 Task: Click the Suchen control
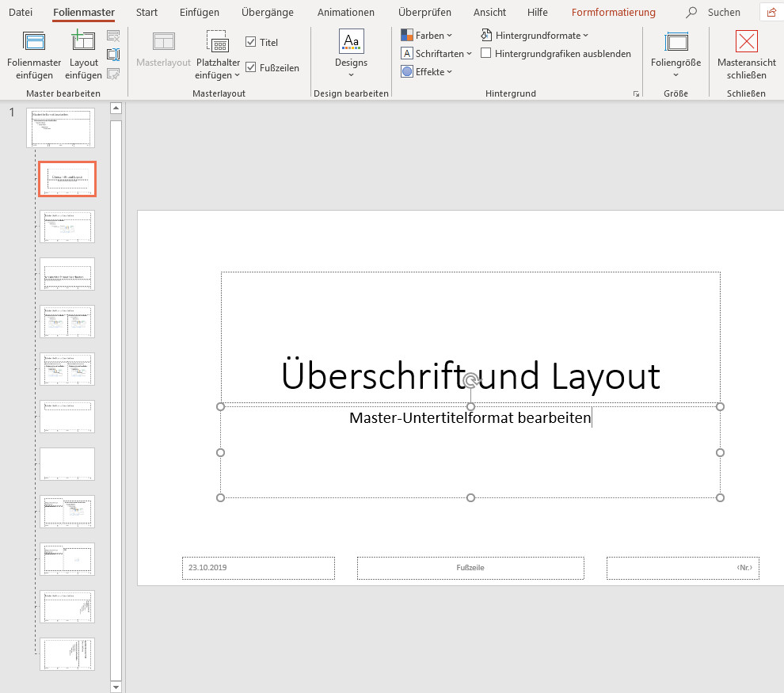pyautogui.click(x=713, y=12)
